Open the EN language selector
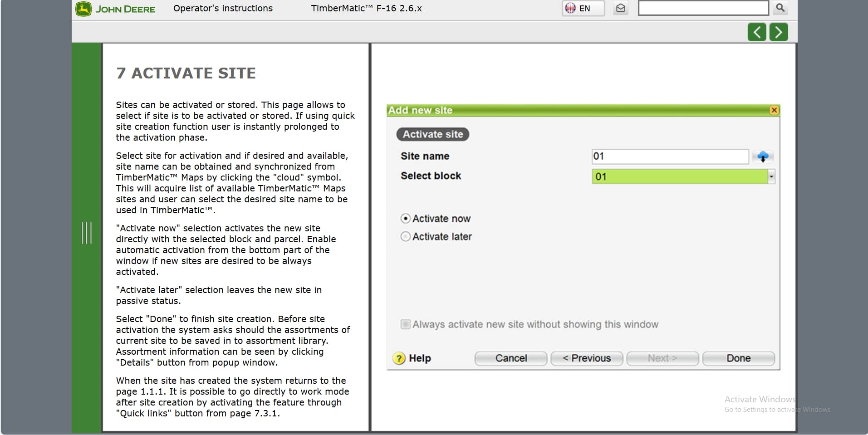Viewport: 868px width, 435px height. pos(583,8)
